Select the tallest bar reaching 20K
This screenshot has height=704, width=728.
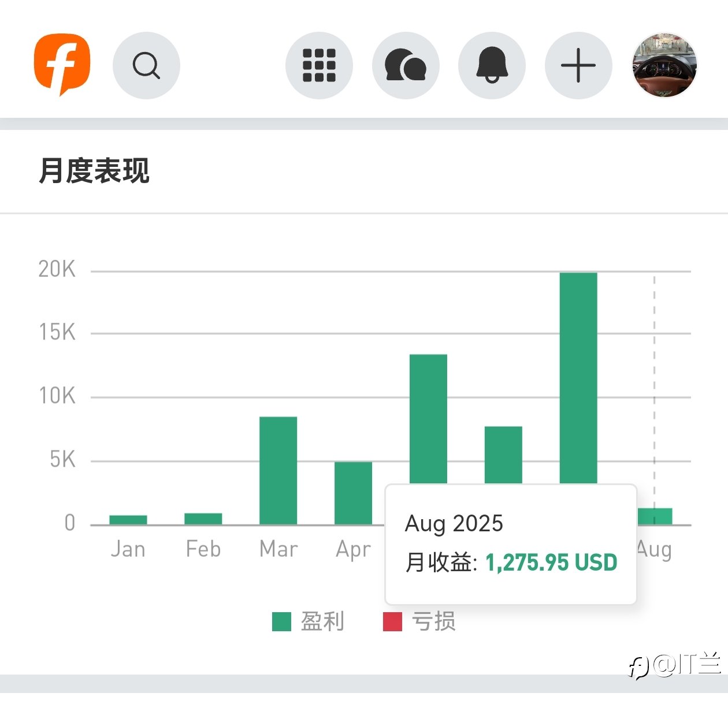[x=578, y=378]
